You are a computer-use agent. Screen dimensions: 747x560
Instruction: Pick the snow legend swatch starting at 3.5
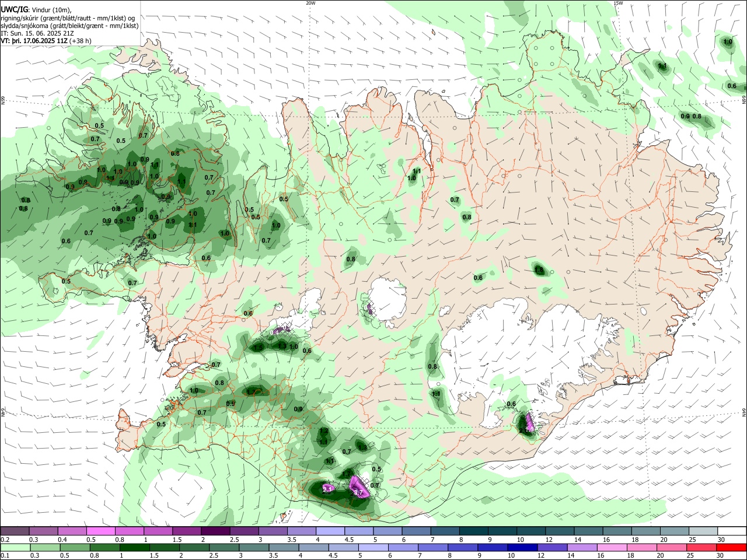pyautogui.click(x=301, y=531)
